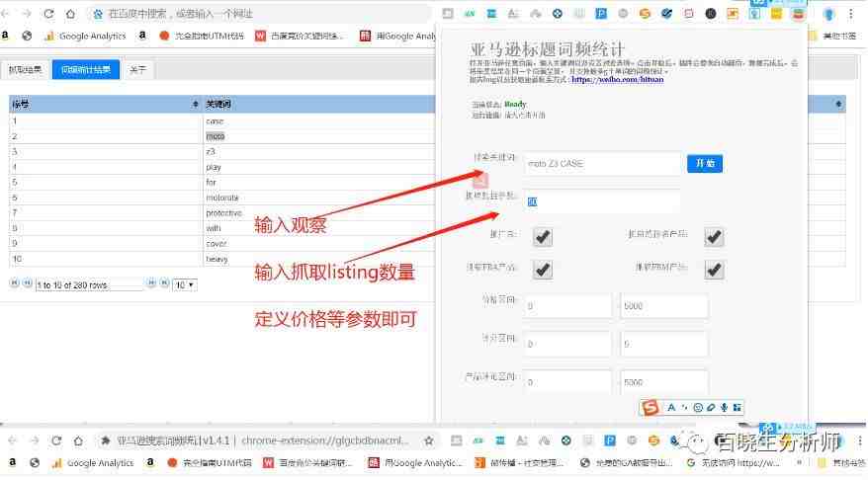The image size is (868, 480).
Task: Click the rating range maximum field showing 5
Action: coord(663,344)
